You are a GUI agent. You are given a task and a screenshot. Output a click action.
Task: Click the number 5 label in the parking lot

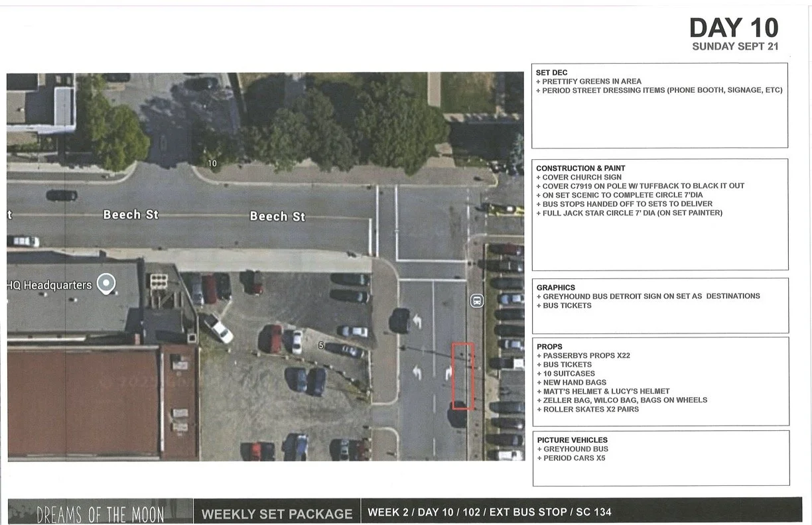click(x=320, y=345)
